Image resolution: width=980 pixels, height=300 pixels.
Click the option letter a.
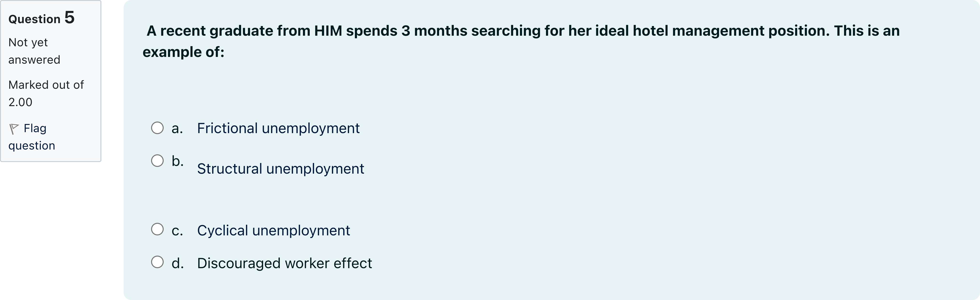(177, 129)
